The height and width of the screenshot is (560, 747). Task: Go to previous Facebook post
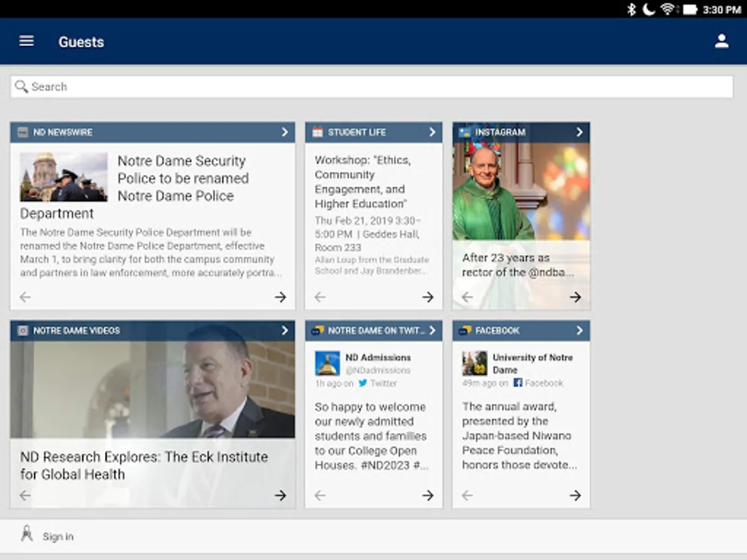coord(467,495)
